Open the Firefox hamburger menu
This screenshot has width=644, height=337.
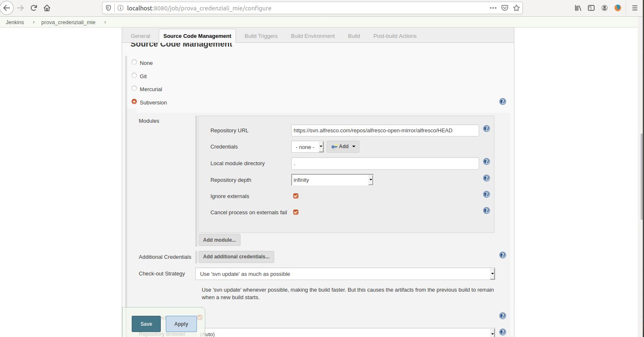[634, 8]
